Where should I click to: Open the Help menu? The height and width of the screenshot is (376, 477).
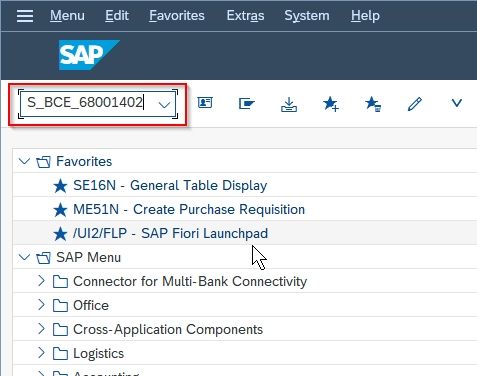[365, 16]
